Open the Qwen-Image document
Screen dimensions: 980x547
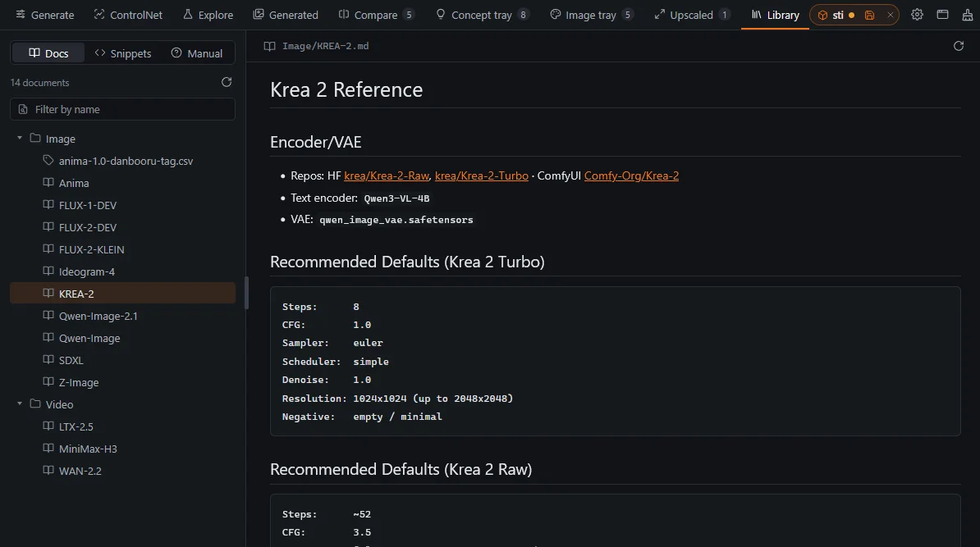pyautogui.click(x=122, y=338)
